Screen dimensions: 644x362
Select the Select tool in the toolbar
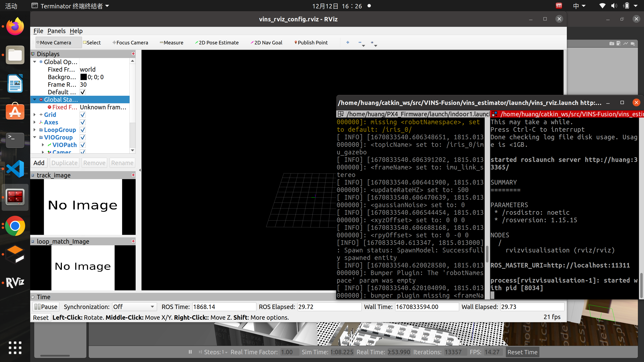[92, 43]
